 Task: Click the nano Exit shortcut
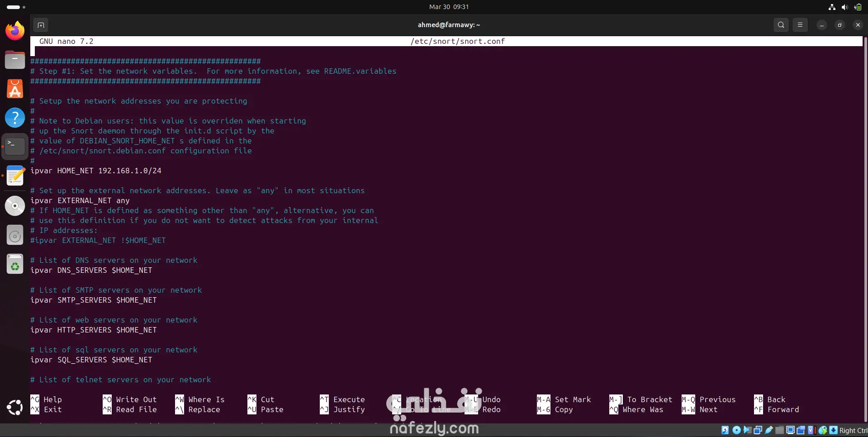[46, 409]
